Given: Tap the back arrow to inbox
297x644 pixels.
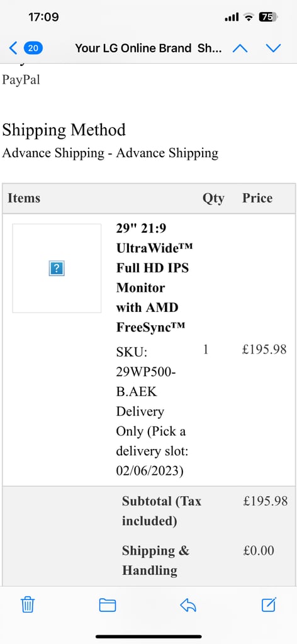Looking at the screenshot, I should tap(13, 48).
